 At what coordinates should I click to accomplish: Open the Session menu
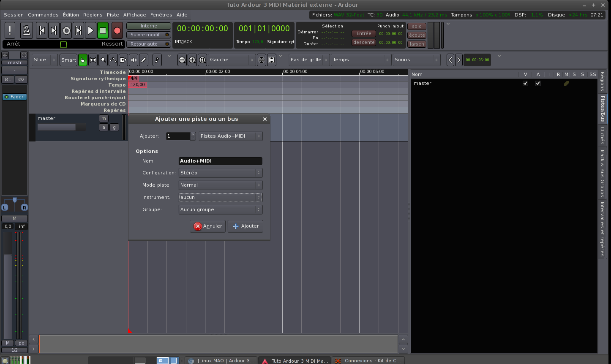coord(14,15)
